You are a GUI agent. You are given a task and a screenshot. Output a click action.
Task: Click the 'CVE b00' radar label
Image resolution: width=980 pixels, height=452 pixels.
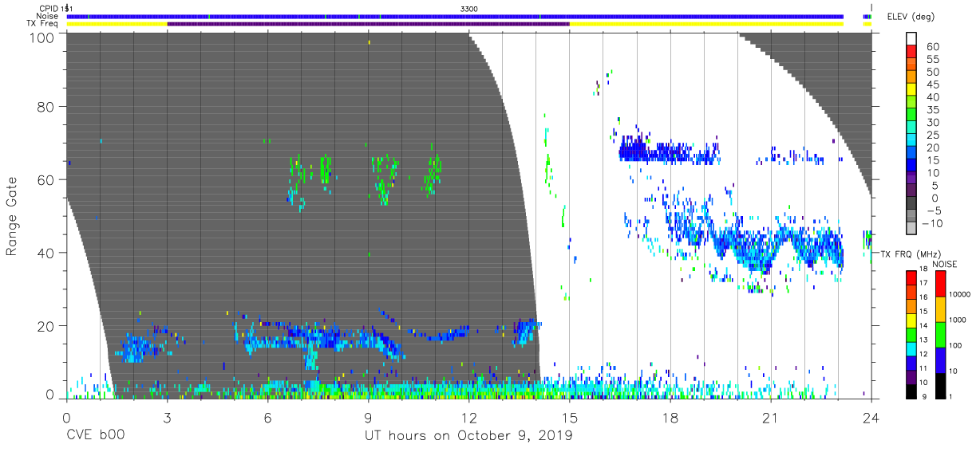click(94, 436)
